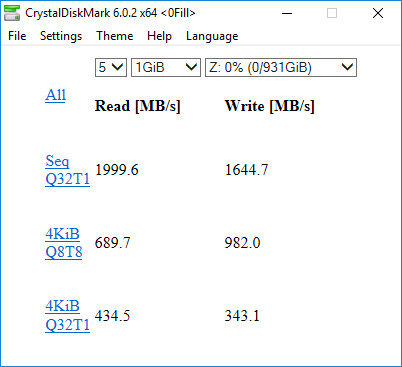The width and height of the screenshot is (402, 367).
Task: Select the Seq write result 1644.7
Action: tap(246, 170)
